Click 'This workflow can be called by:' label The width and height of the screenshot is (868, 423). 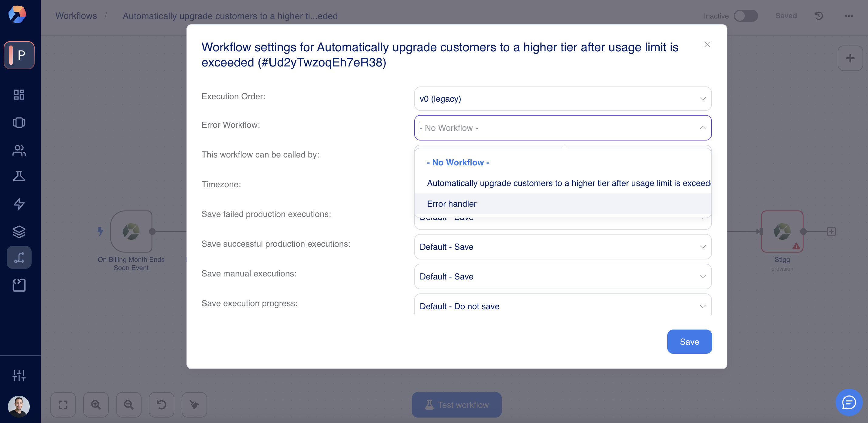coord(260,154)
